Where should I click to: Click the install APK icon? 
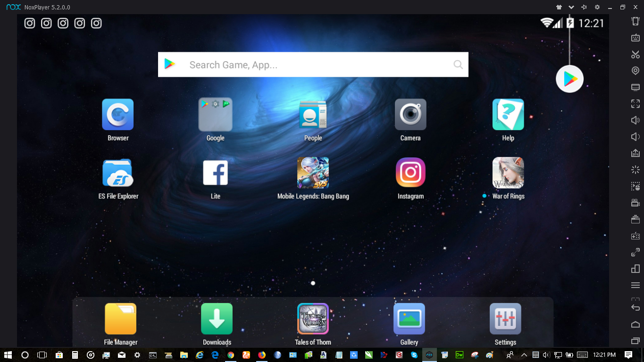click(x=636, y=153)
